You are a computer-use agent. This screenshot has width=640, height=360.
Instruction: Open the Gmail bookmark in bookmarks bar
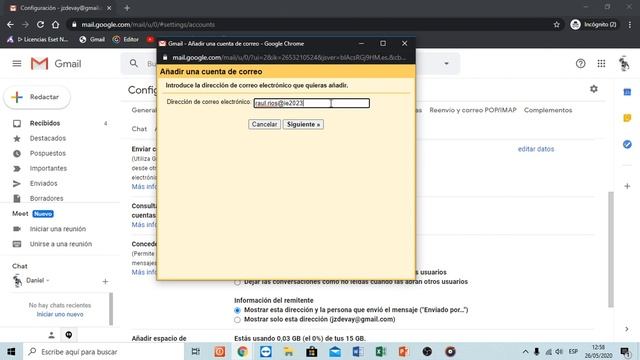92,40
